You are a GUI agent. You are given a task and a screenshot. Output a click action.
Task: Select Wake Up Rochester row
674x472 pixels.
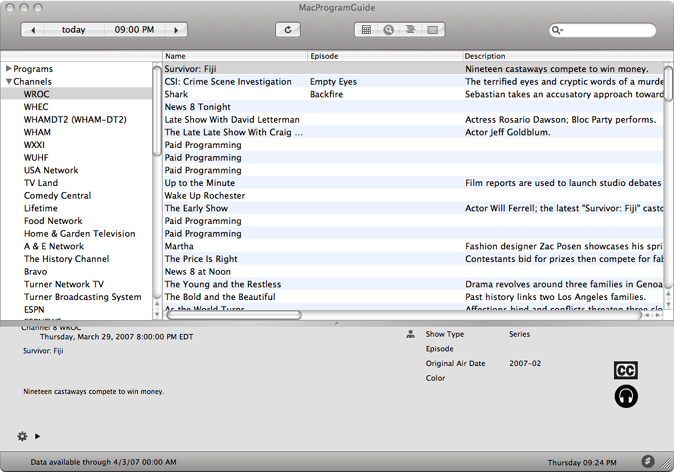point(413,196)
